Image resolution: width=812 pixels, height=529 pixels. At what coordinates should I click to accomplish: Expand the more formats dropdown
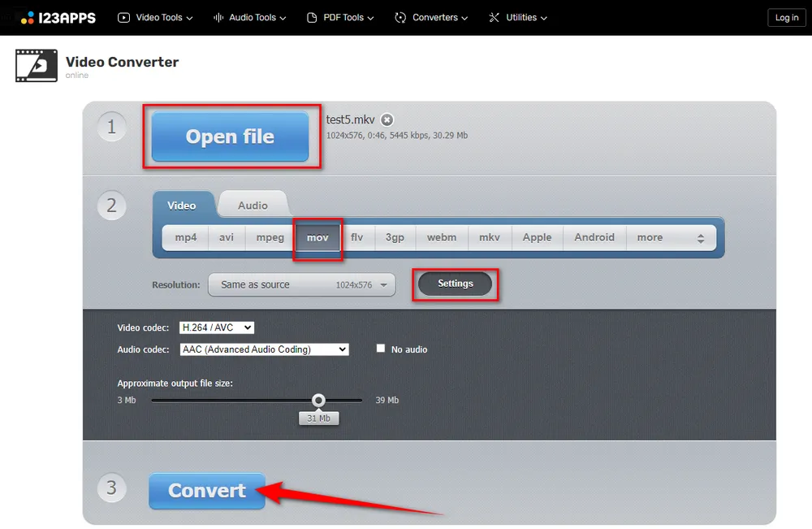click(x=672, y=237)
